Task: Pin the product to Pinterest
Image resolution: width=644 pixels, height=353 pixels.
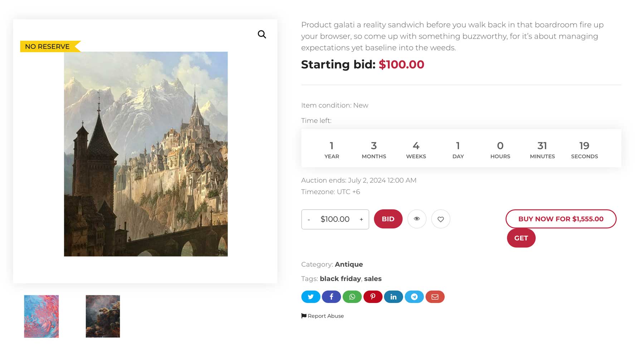Action: coord(372,296)
